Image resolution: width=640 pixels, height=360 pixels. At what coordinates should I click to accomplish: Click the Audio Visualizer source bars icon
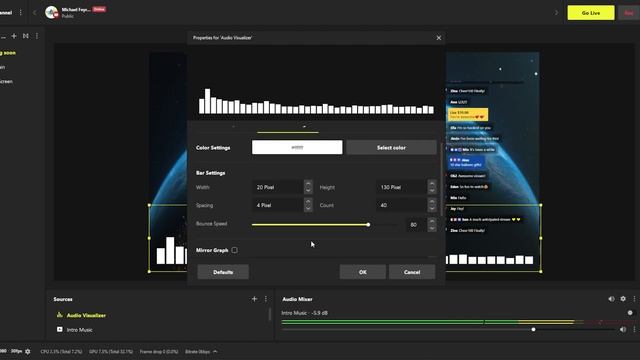pyautogui.click(x=60, y=315)
